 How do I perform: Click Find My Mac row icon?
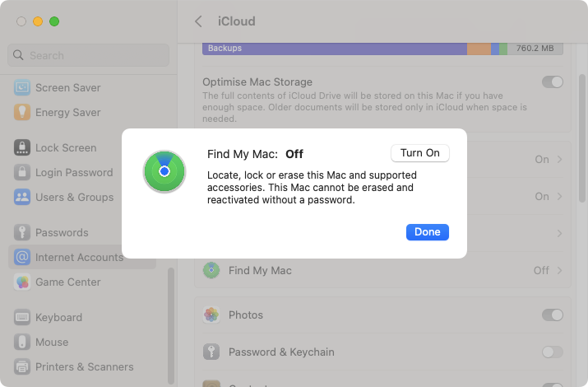211,270
